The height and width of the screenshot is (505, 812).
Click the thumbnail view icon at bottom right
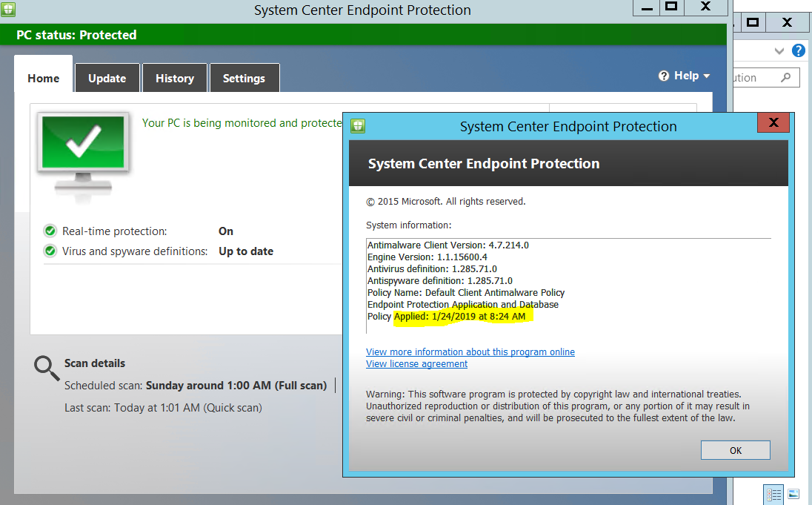793,494
